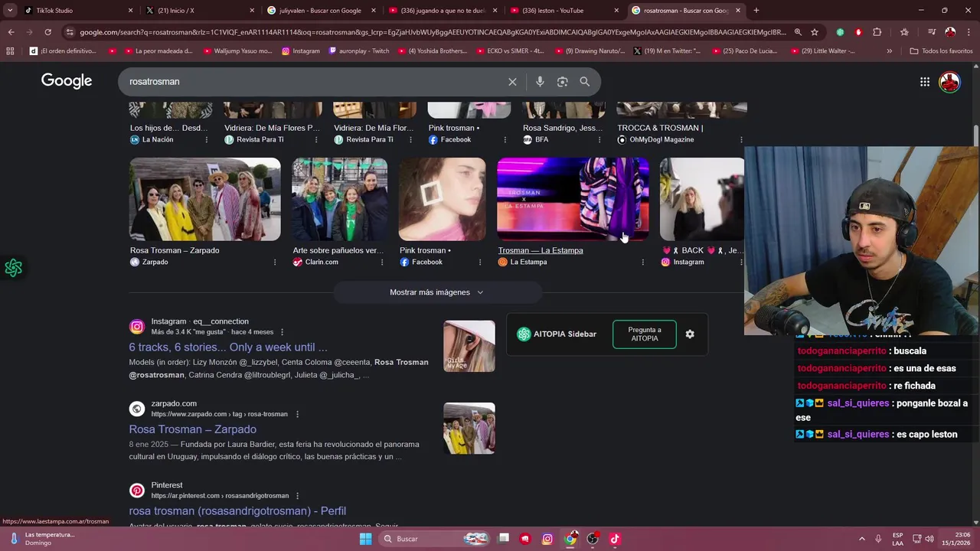
Task: Open AITOPIA sidebar settings gear
Action: coord(690,334)
